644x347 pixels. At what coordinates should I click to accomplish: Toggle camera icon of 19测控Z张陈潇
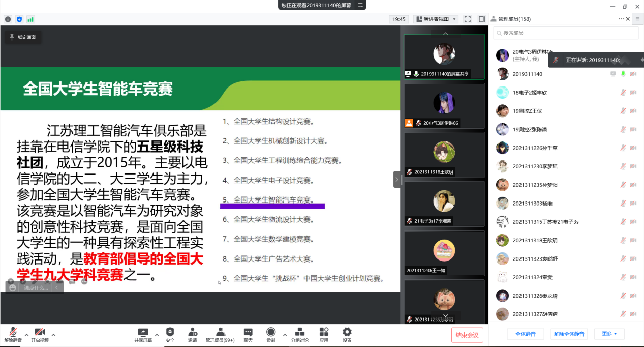(x=633, y=129)
